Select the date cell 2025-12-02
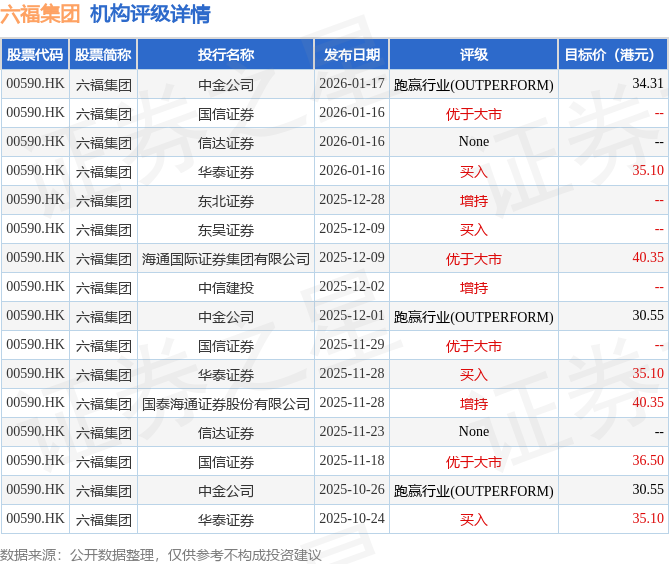 352,287
